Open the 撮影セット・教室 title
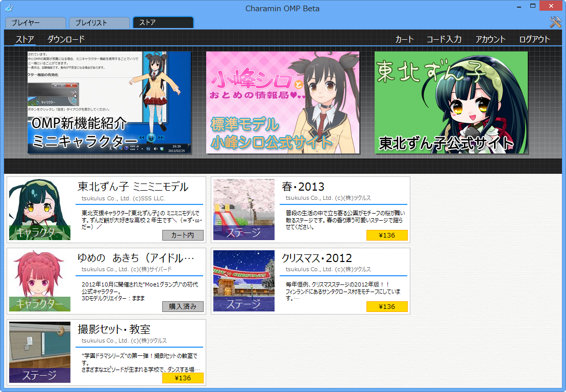Viewport: 566px width, 392px height. click(114, 329)
